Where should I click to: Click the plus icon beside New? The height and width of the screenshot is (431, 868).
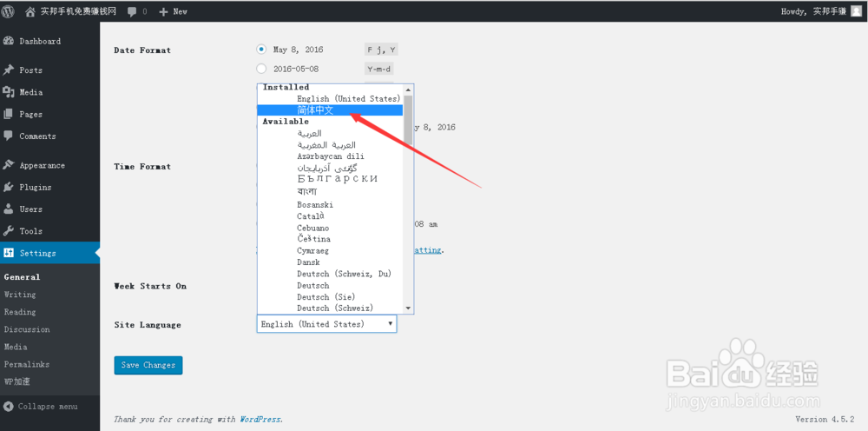point(163,11)
